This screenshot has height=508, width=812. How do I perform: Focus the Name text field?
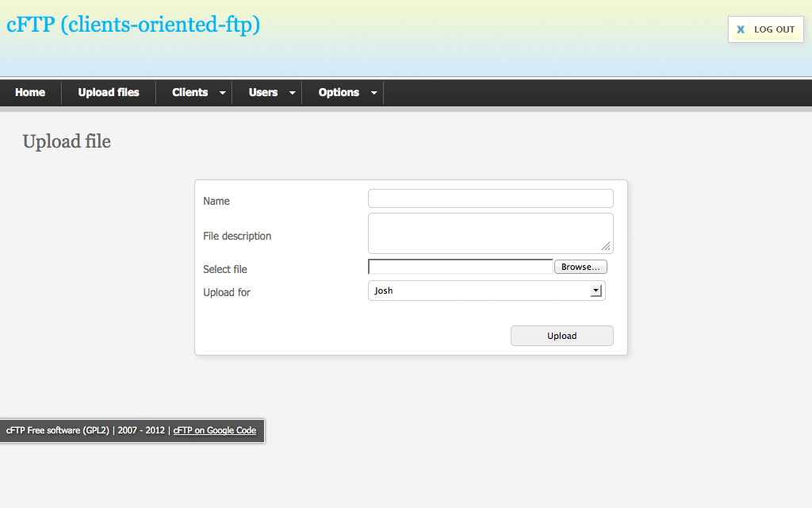click(490, 198)
